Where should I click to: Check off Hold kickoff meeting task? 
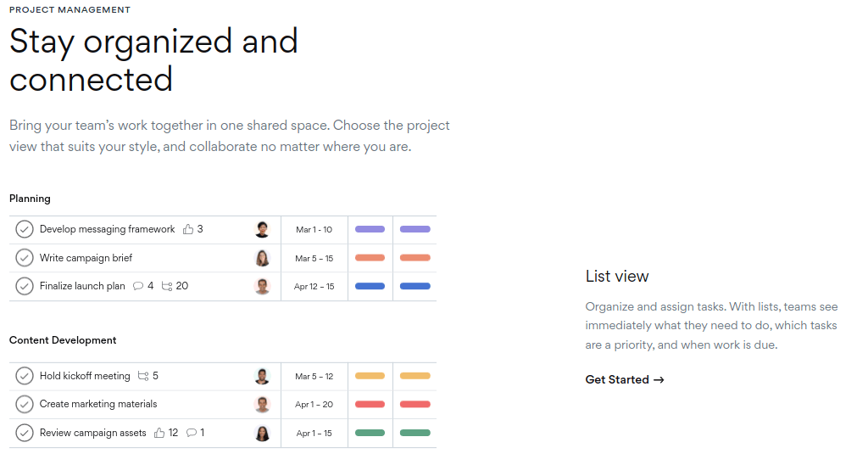pyautogui.click(x=25, y=376)
